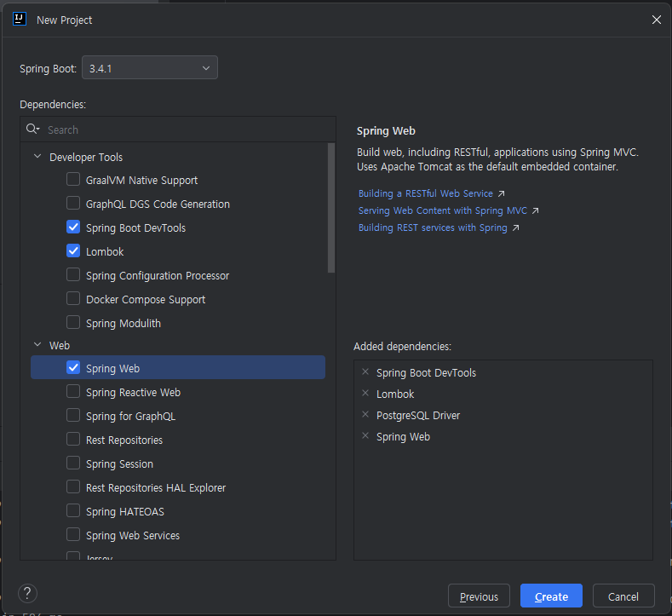This screenshot has width=672, height=616.
Task: Check Spring Modulith
Action: [73, 322]
